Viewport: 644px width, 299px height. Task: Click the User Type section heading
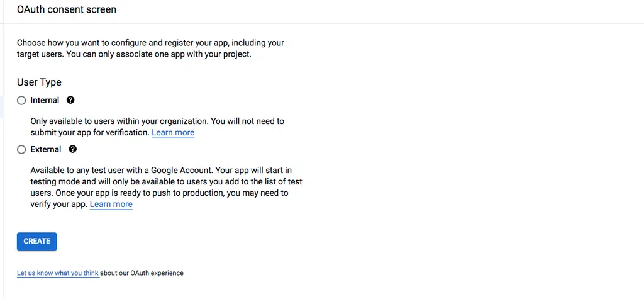click(x=39, y=82)
